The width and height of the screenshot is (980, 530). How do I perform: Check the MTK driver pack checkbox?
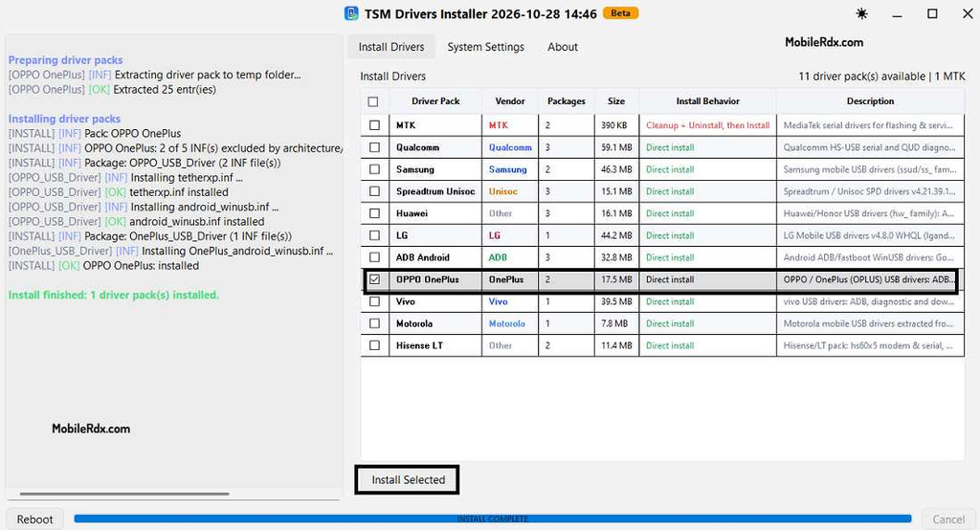tap(374, 125)
